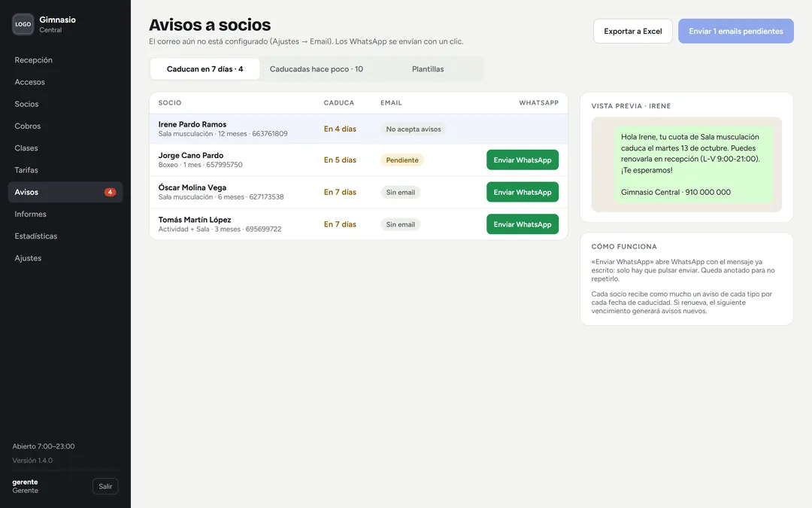Click the name Óscar Molina Vega
This screenshot has height=508, width=812.
click(x=192, y=187)
